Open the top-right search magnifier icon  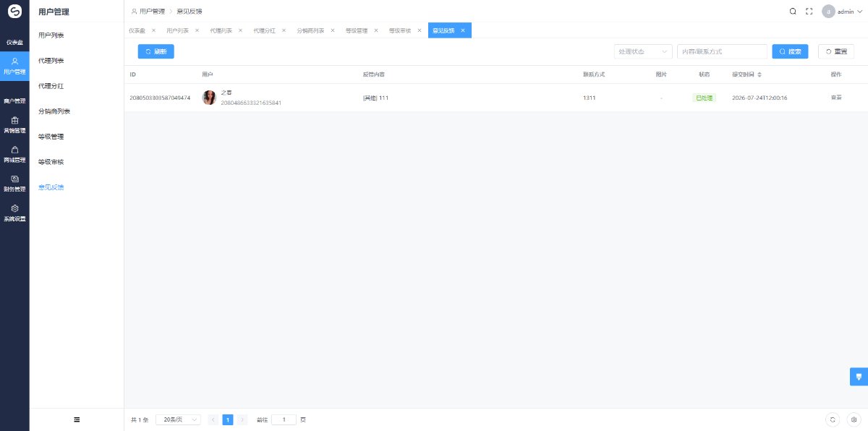(x=793, y=12)
